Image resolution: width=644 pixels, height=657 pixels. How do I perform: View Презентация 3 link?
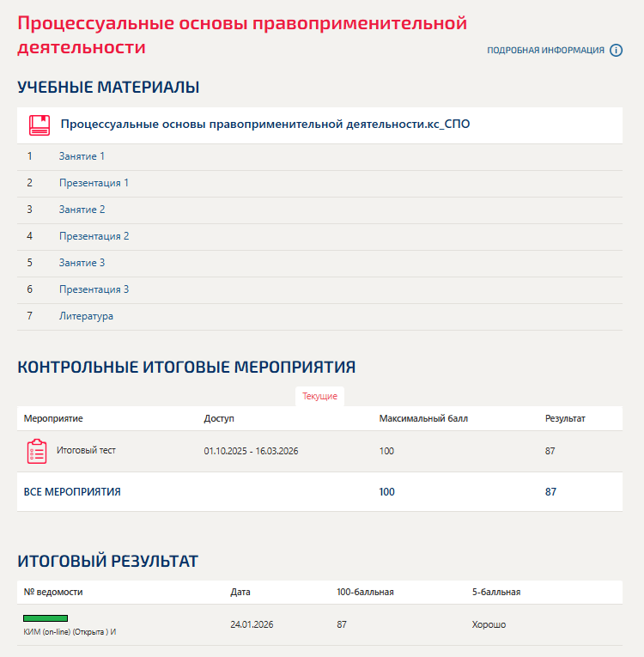(x=94, y=289)
